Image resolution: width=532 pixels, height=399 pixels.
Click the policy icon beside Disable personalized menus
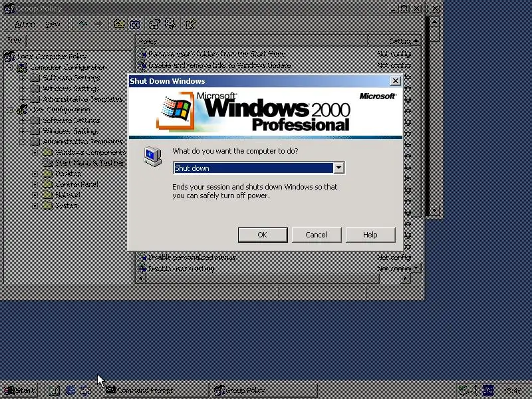point(142,257)
